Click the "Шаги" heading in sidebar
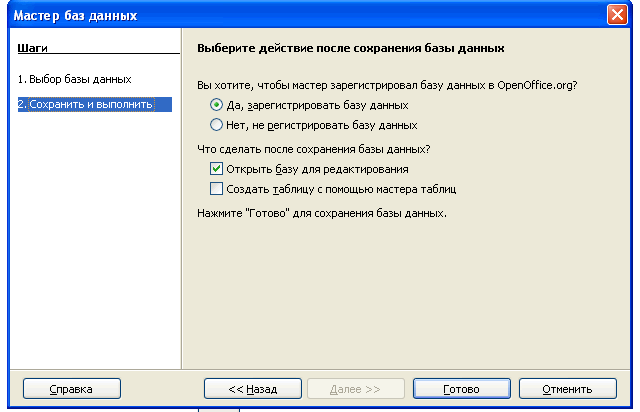The height and width of the screenshot is (412, 640). pyautogui.click(x=31, y=48)
